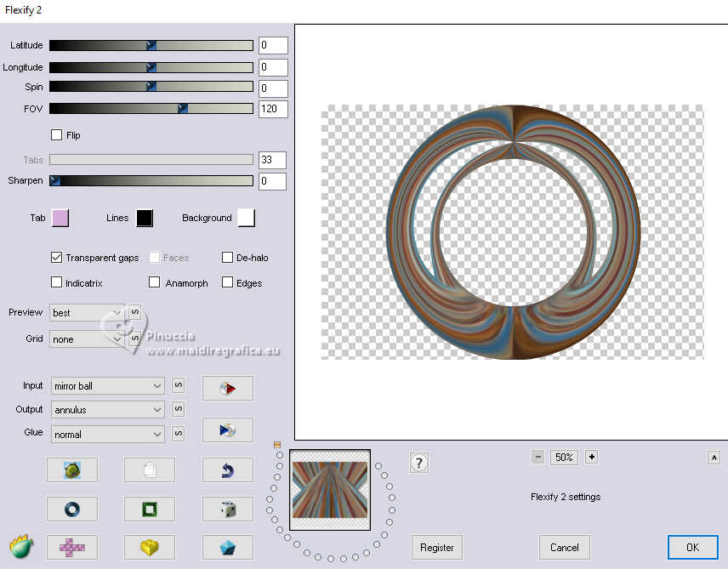The height and width of the screenshot is (569, 728).
Task: Click the red arrow disc button
Action: [x=228, y=388]
